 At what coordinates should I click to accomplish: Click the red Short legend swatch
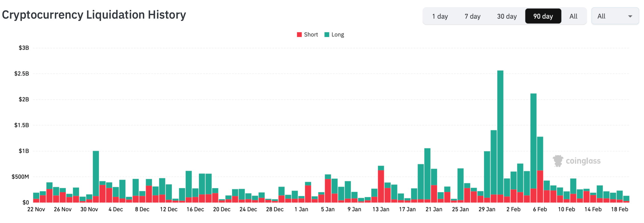tap(299, 35)
